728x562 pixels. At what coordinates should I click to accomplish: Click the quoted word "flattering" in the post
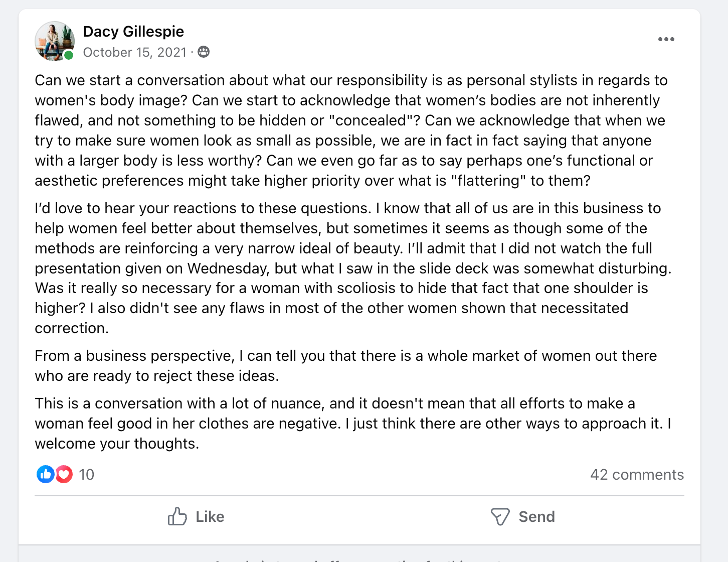pyautogui.click(x=488, y=181)
